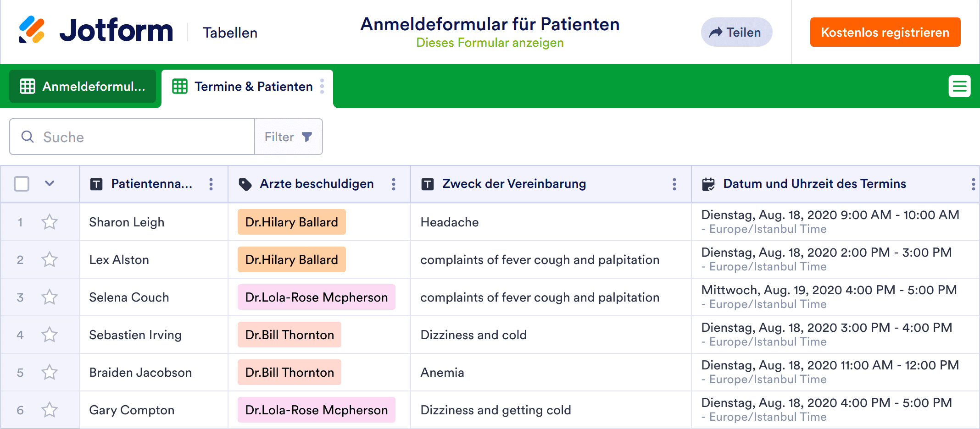The image size is (980, 429).
Task: Open Dieses Formular anzeigen link
Action: [490, 43]
